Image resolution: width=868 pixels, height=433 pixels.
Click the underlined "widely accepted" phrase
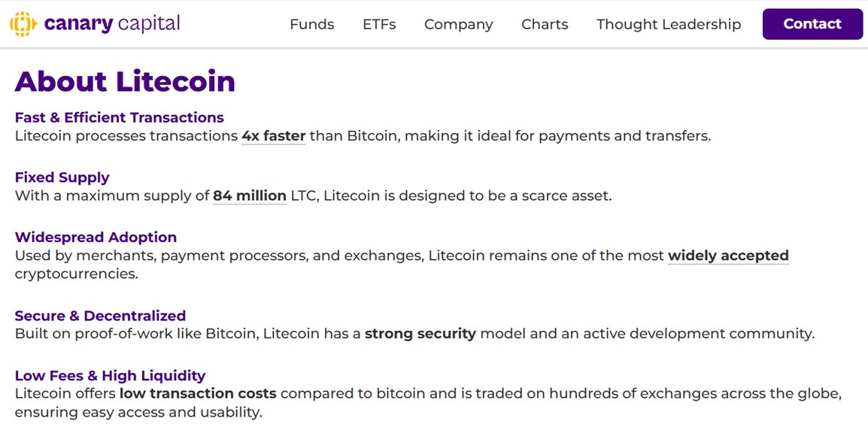pos(727,256)
